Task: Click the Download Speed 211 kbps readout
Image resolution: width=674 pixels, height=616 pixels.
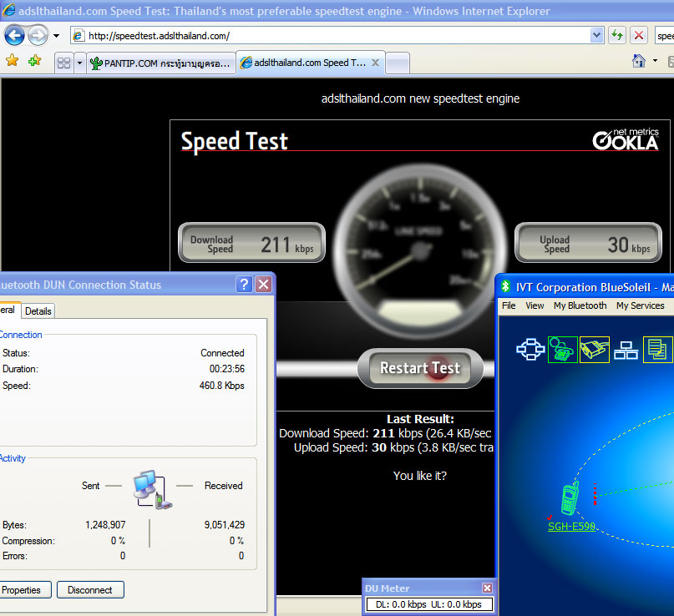Action: [x=252, y=243]
